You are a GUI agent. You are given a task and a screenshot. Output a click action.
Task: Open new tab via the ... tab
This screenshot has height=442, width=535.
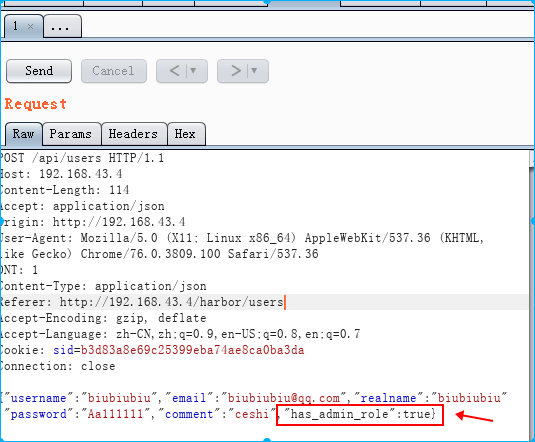pos(62,26)
